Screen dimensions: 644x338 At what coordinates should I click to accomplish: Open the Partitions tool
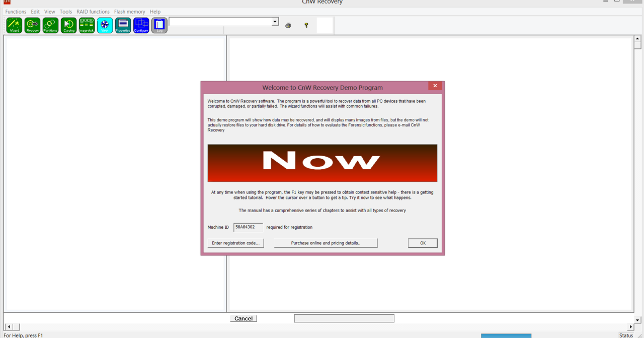(x=50, y=25)
